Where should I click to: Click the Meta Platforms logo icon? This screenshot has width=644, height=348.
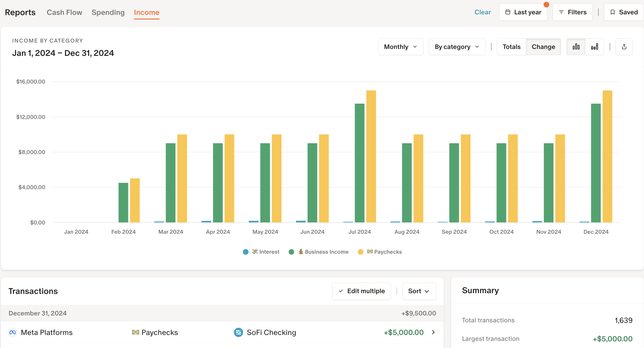(x=13, y=332)
